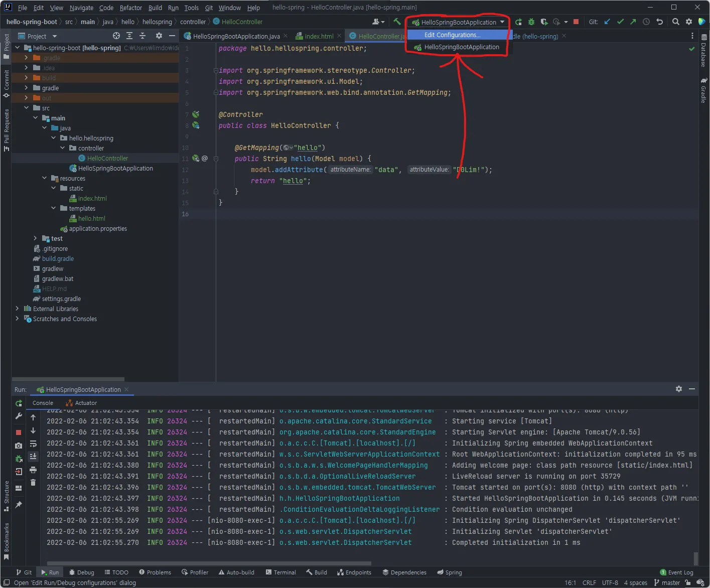Viewport: 710px width, 588px height.
Task: Click the console horizontal scrollbar
Action: 209,563
